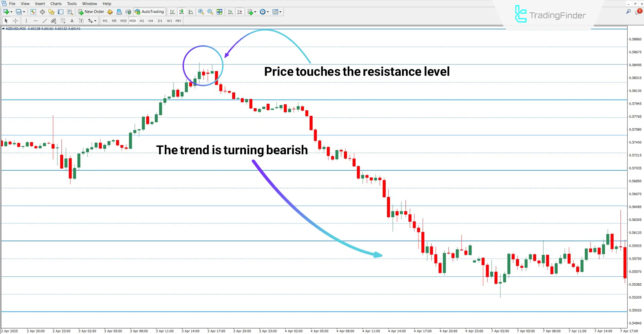Select the M30 timeframe button

point(133,21)
